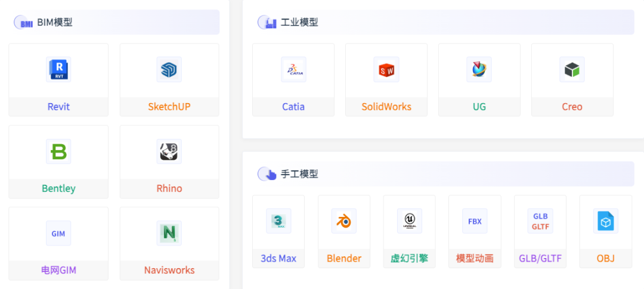Click the 3ds Max icon
This screenshot has height=289, width=644.
pos(278,221)
